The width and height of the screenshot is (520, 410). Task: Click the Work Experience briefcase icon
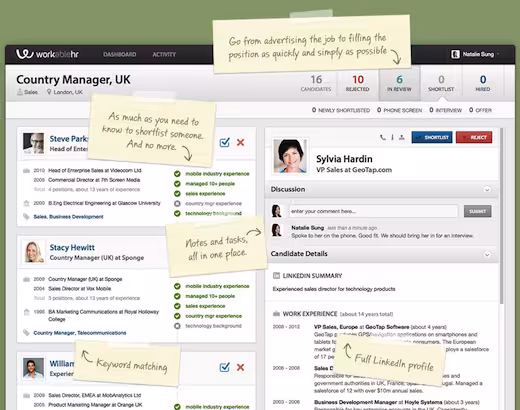coord(276,314)
